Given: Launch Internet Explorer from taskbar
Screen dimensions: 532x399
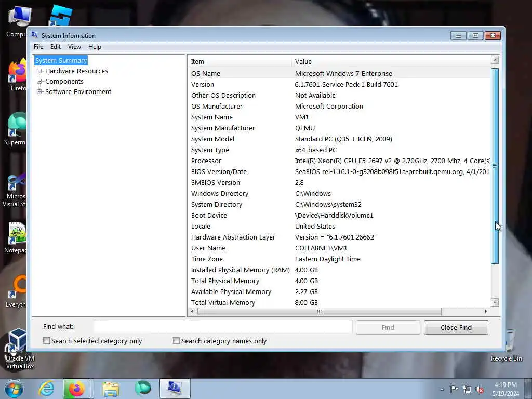Looking at the screenshot, I should (x=46, y=389).
